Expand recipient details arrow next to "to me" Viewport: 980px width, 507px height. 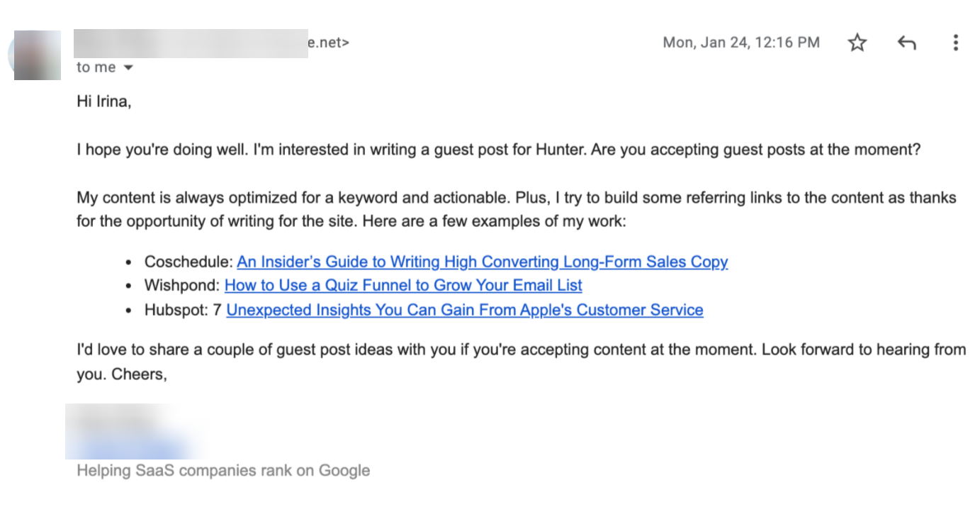pos(128,68)
